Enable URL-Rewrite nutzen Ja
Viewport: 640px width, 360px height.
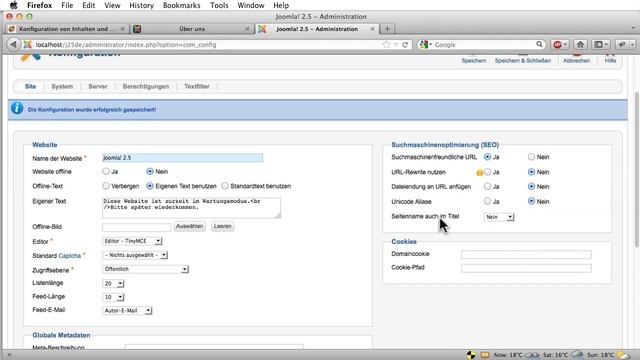pos(487,172)
